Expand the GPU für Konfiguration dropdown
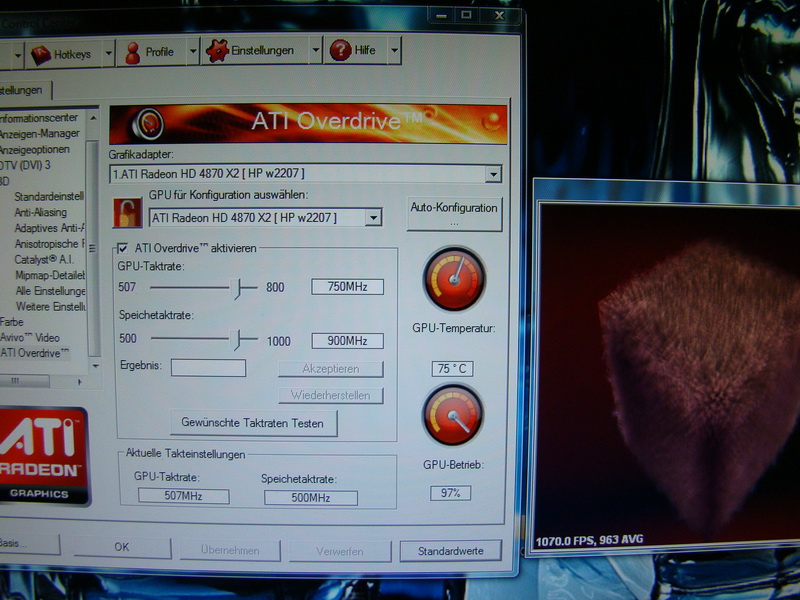The height and width of the screenshot is (600, 800). coord(373,218)
